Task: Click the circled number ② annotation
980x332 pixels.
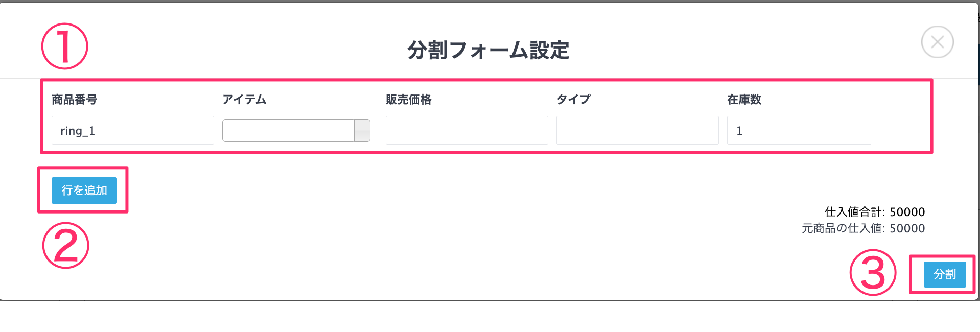Action: tap(65, 245)
